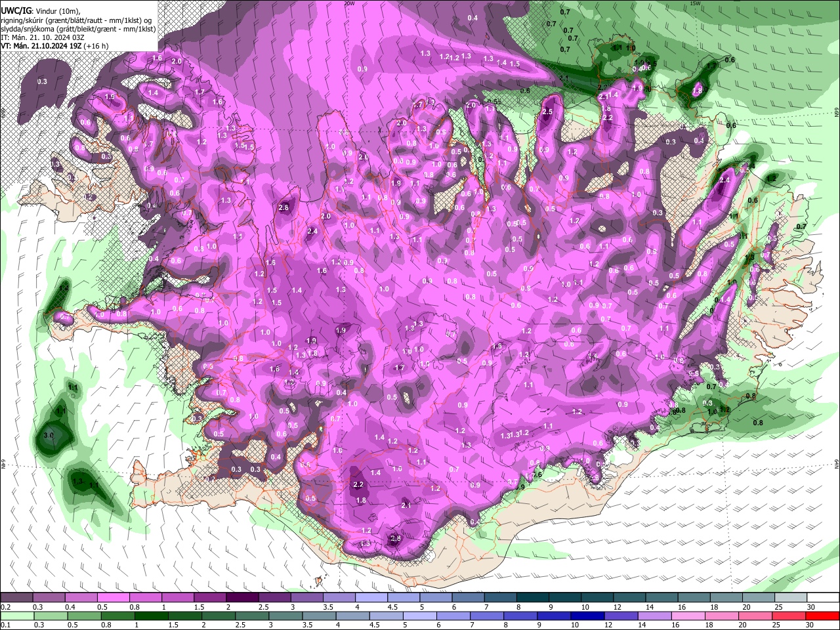Select the palest green rain swatch between 0.1 and 0.3
The image size is (840, 630).
coord(17,616)
